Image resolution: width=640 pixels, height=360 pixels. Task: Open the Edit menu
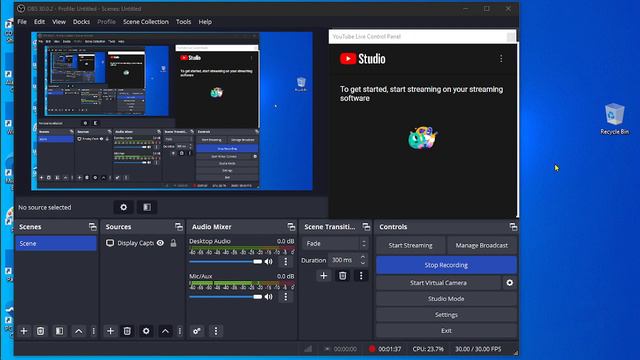pos(39,22)
